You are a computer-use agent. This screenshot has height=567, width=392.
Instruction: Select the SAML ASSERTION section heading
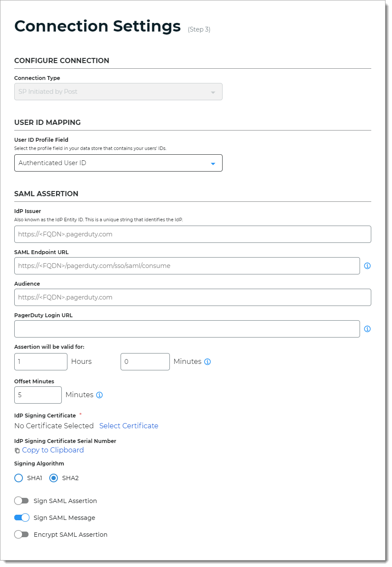tap(46, 194)
